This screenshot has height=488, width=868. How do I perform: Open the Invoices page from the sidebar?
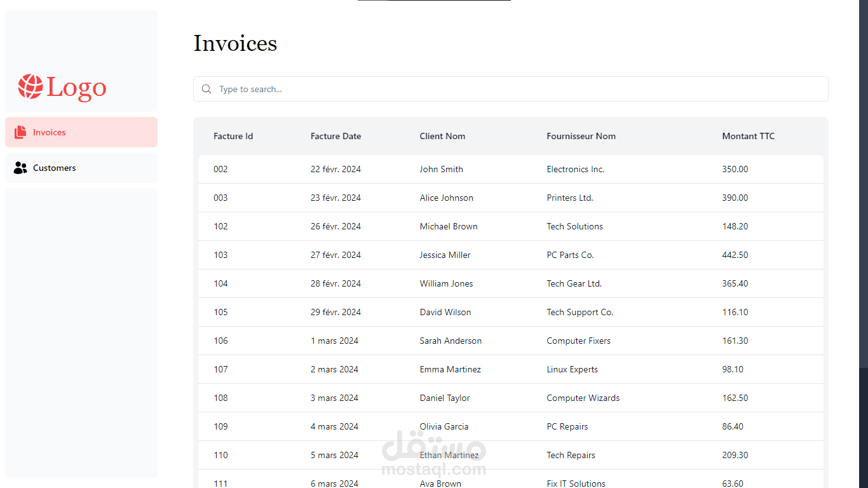click(x=50, y=132)
